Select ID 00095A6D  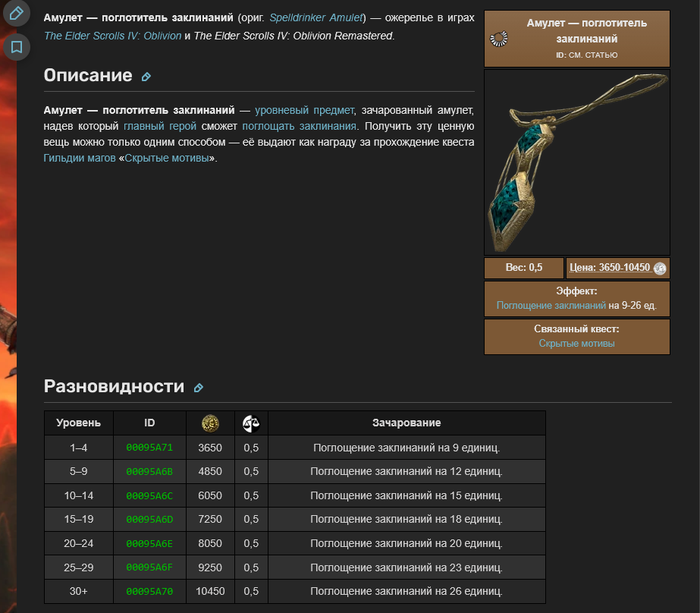[149, 519]
